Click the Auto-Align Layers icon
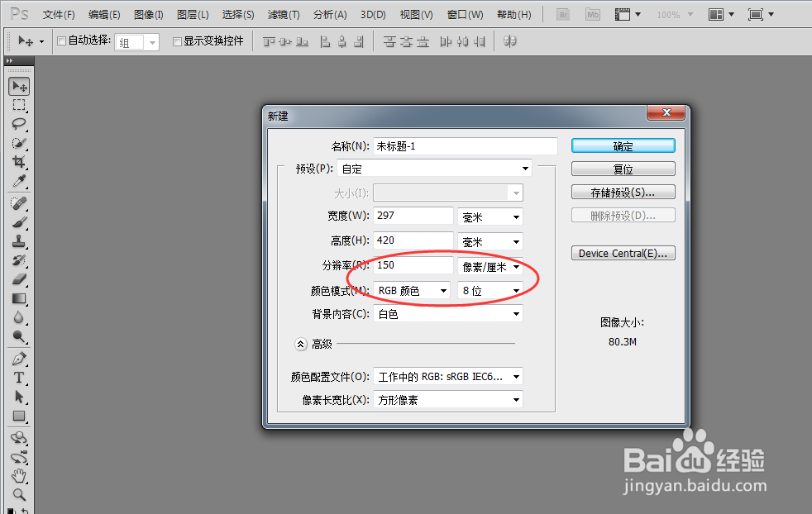Image resolution: width=812 pixels, height=514 pixels. pos(510,41)
